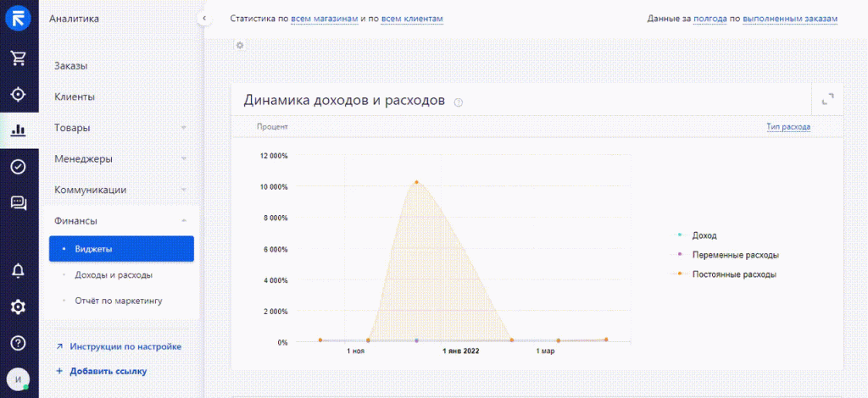This screenshot has width=868, height=398.
Task: Click the crosshair target icon in sidebar
Action: click(18, 94)
